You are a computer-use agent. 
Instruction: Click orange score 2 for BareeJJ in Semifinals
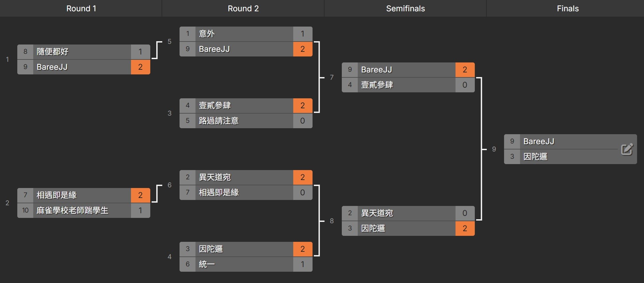coord(465,70)
